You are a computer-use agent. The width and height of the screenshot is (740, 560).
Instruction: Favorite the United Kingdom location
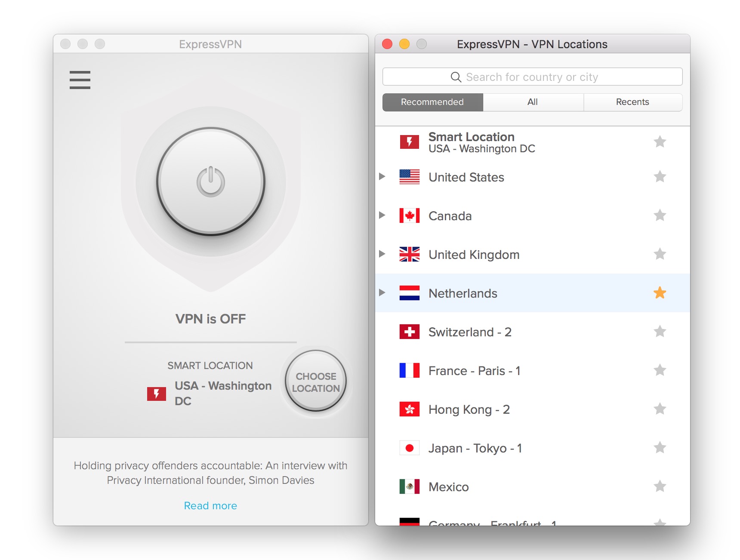(x=660, y=254)
